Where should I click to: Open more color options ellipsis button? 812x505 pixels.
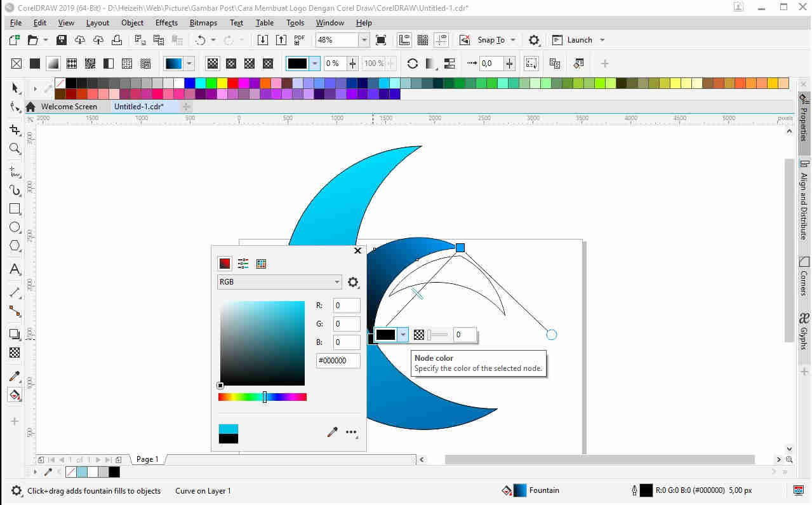[x=351, y=433]
